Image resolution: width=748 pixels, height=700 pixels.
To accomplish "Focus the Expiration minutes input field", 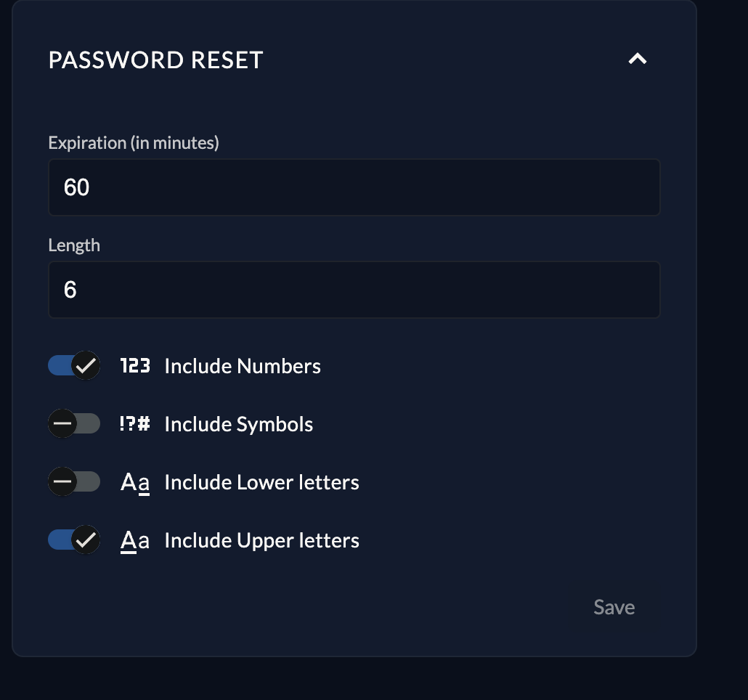I will coord(354,187).
